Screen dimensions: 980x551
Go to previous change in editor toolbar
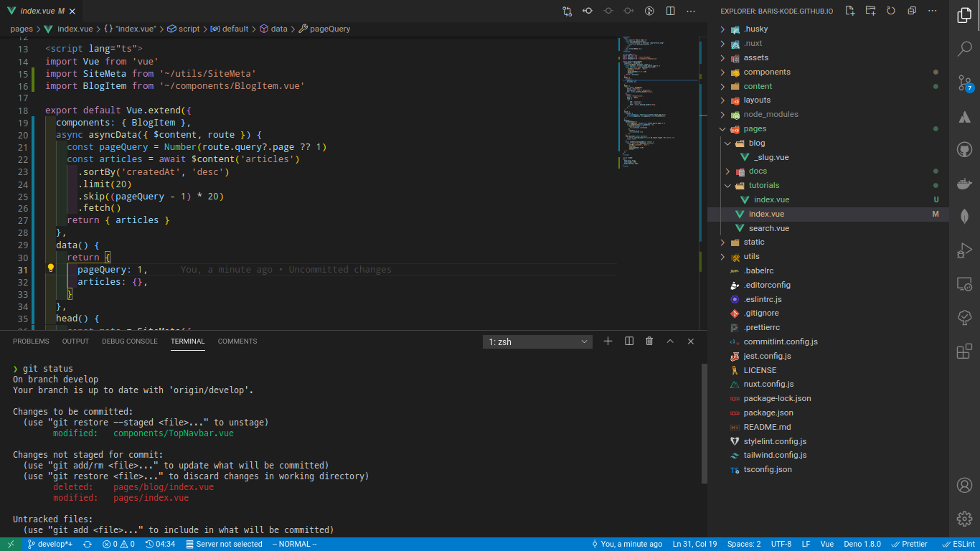pos(588,11)
